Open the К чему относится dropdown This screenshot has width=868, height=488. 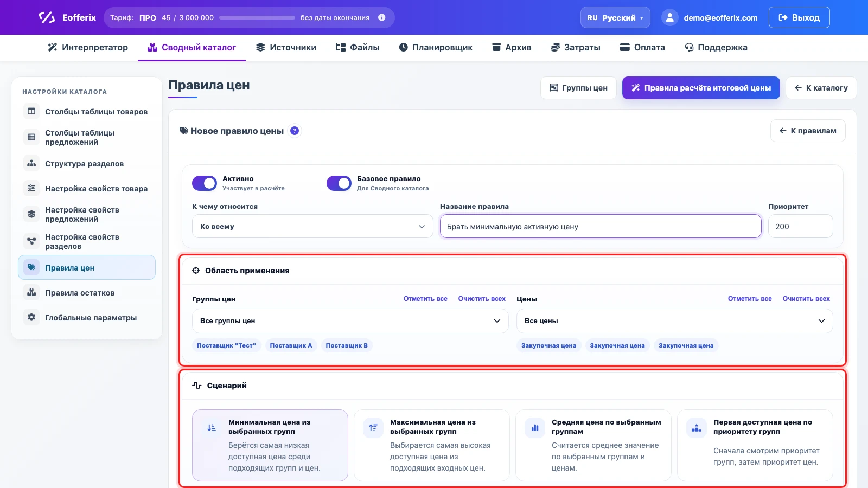(x=312, y=226)
